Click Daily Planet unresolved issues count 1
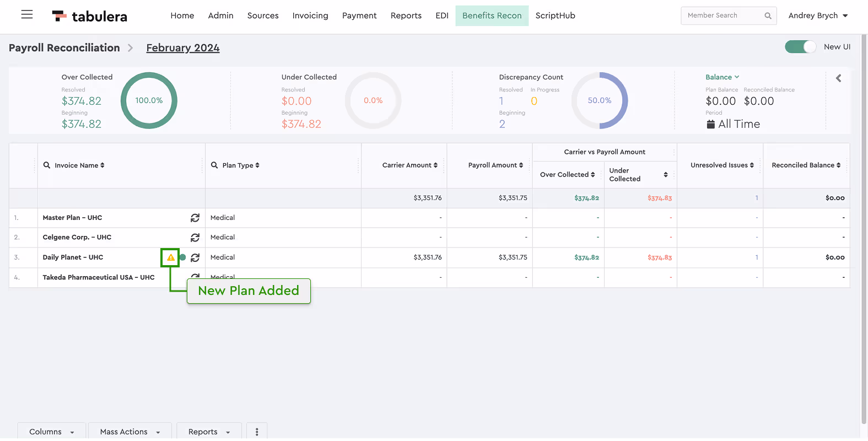 click(x=757, y=257)
